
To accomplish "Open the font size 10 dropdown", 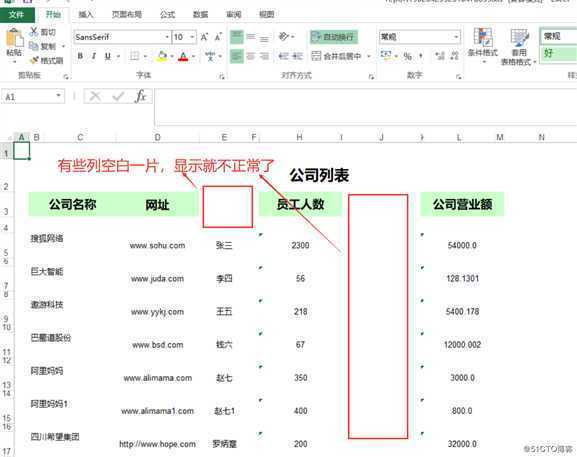I will 192,37.
